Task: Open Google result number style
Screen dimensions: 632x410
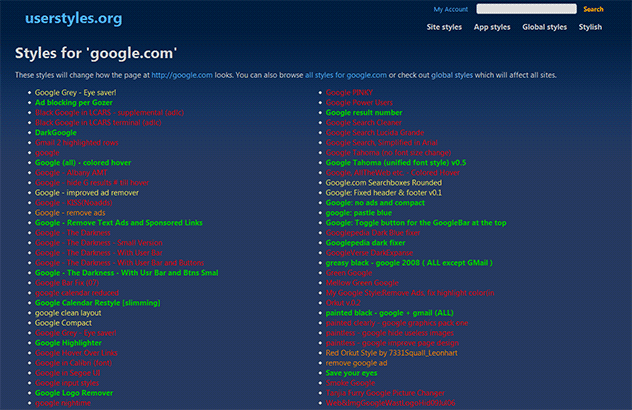Action: pos(364,112)
